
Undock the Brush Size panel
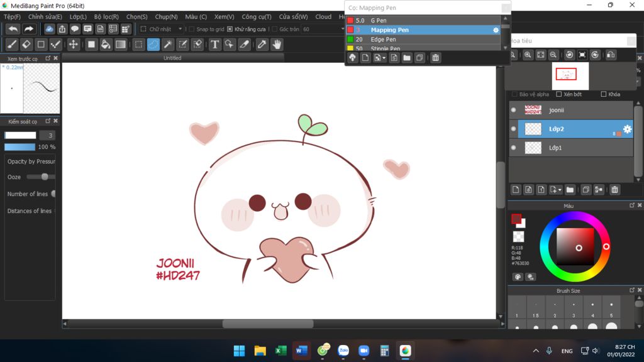(631, 290)
